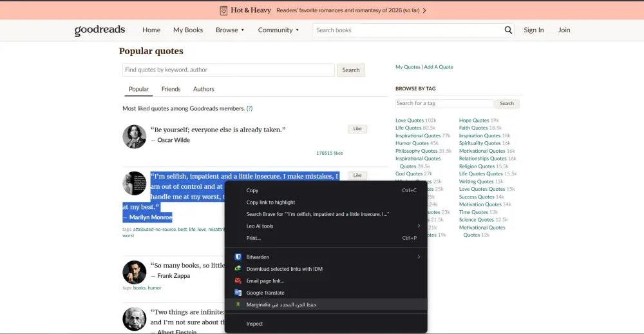Open Albert Einstein's avatar photo

(x=135, y=319)
